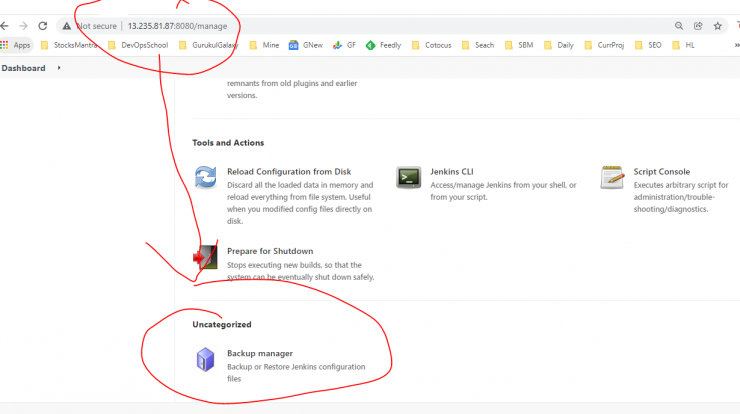Click 'Backup or Restore Jenkins configuration files' text
Viewport: 740px width, 414px height.
pos(296,373)
